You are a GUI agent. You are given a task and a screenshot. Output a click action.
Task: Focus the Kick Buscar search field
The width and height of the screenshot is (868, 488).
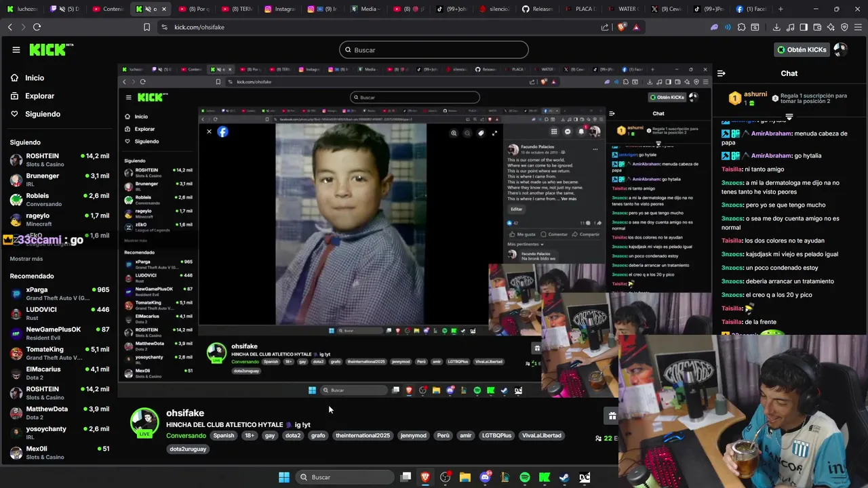tap(434, 49)
